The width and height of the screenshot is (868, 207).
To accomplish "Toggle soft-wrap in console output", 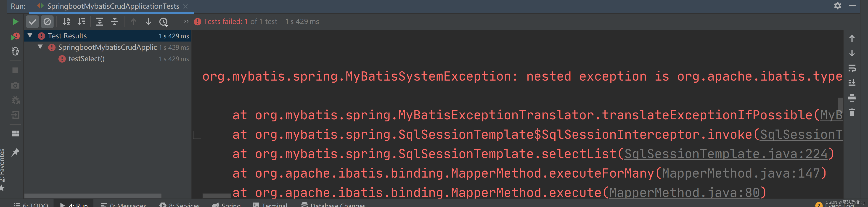I will [852, 68].
